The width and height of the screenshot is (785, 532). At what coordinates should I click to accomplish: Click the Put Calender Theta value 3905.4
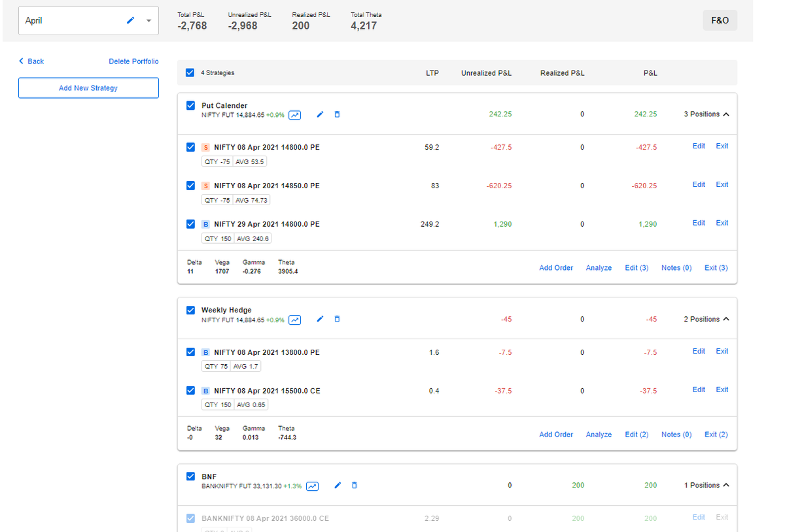point(288,271)
